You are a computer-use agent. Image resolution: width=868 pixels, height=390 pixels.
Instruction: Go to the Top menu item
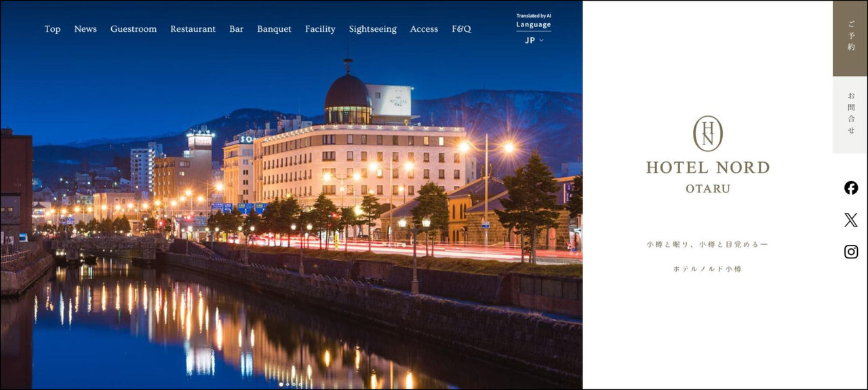pos(52,29)
